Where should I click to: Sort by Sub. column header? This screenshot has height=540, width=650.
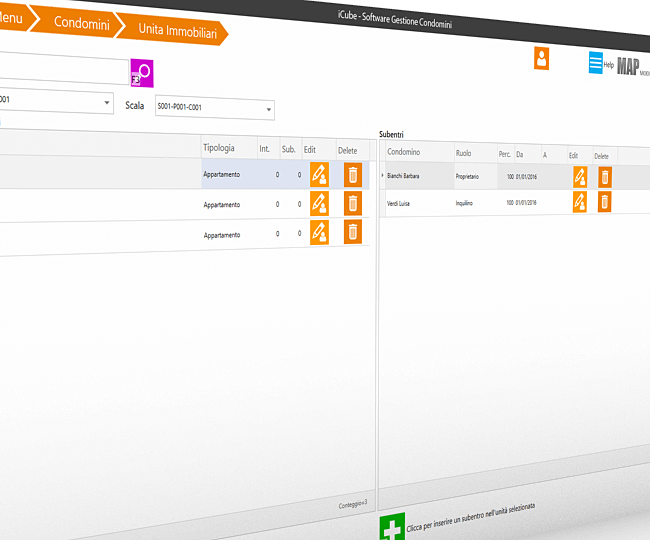(x=289, y=149)
